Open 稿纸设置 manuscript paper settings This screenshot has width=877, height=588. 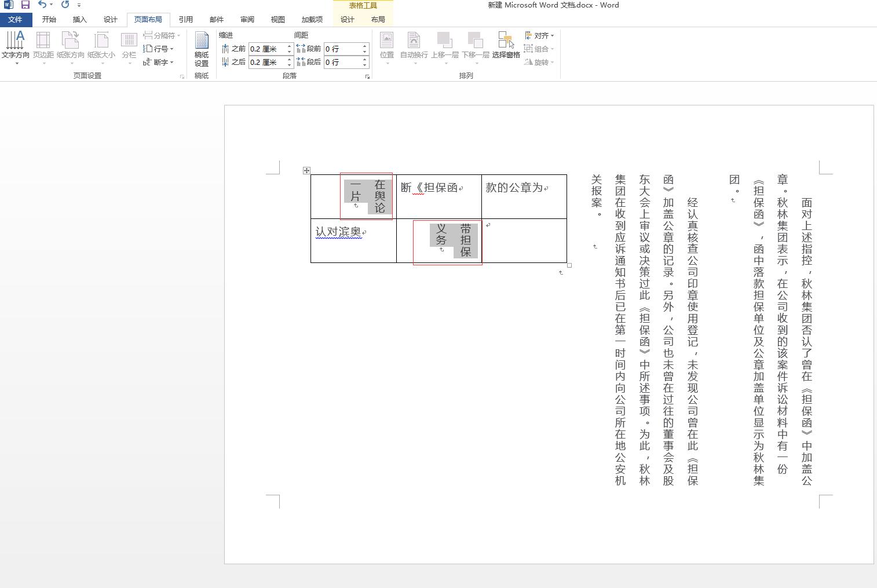click(202, 49)
